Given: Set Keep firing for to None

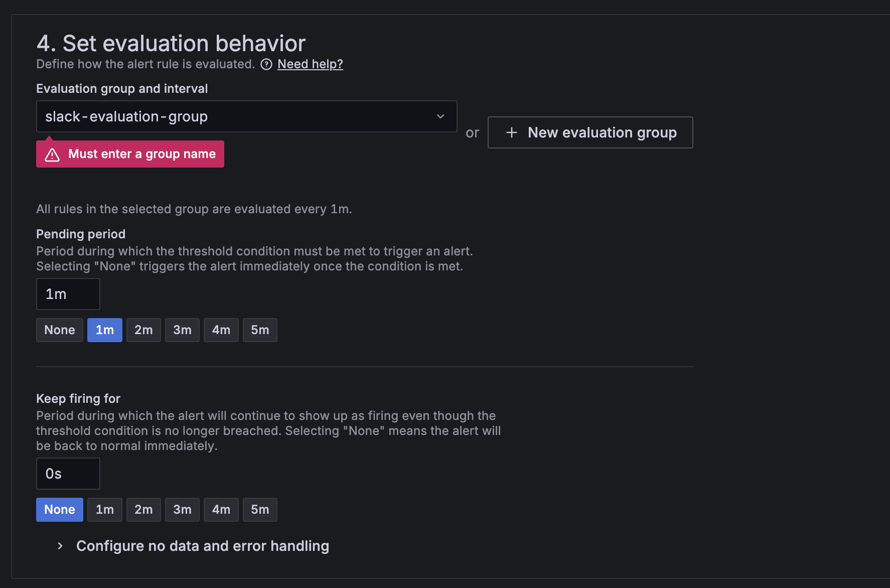Looking at the screenshot, I should pyautogui.click(x=59, y=510).
